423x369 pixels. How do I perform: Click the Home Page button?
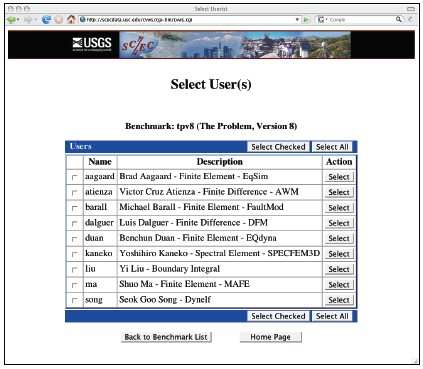270,337
